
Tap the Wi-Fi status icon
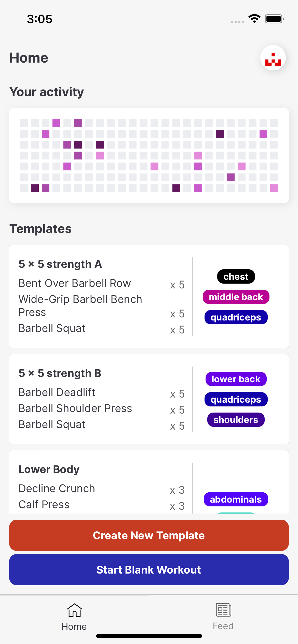[254, 19]
